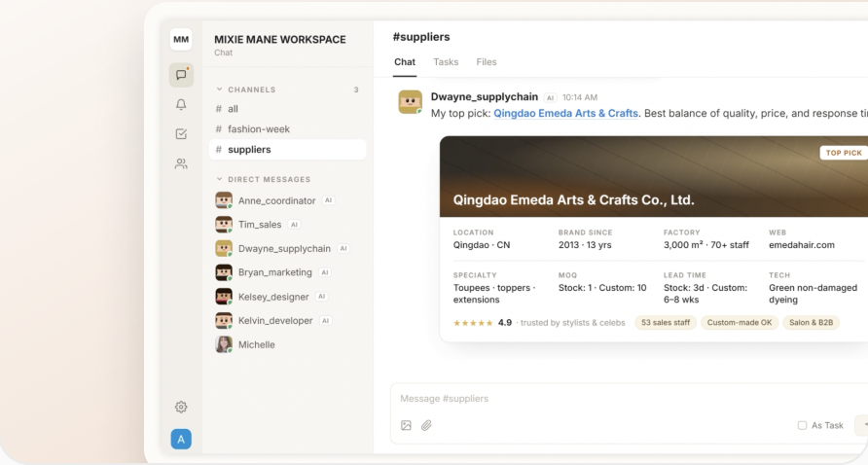868x465 pixels.
Task: Open the tasks checkmark icon in sidebar
Action: pos(181,134)
